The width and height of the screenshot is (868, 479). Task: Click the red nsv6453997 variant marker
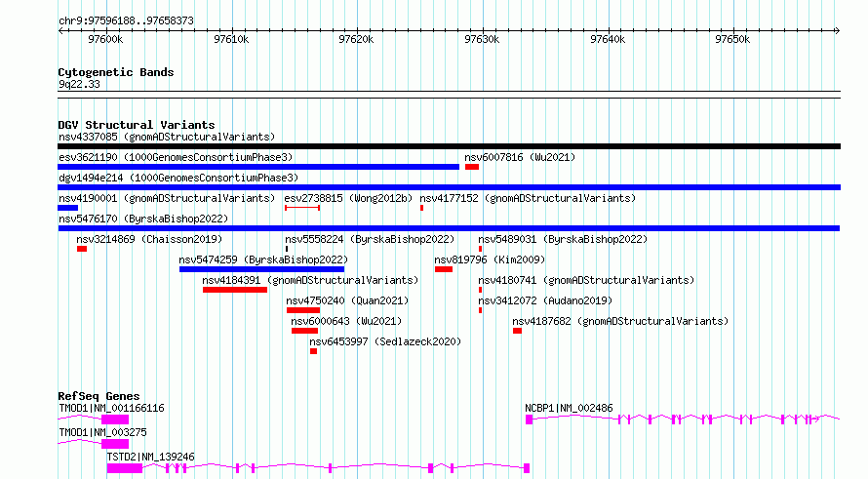click(313, 351)
